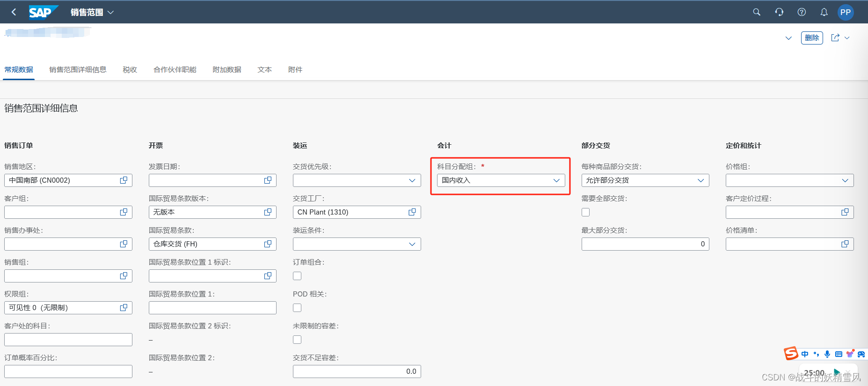Click the 客户处的科目 input field
Image resolution: width=868 pixels, height=386 pixels.
pyautogui.click(x=68, y=340)
